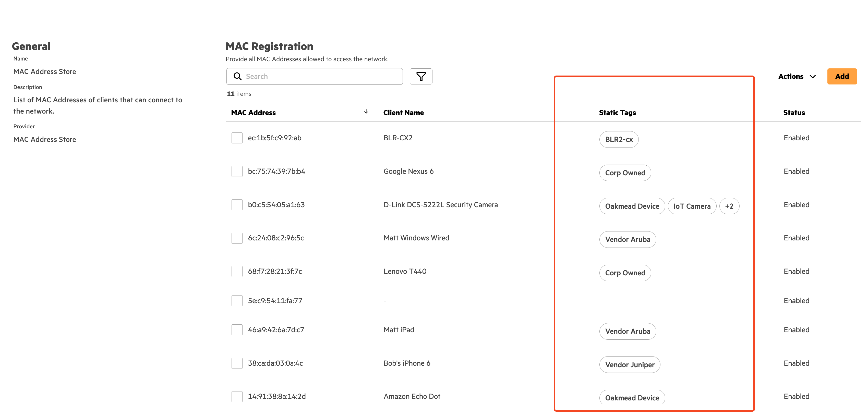Viewport: 868px width, 417px height.
Task: Tick the checkbox for 6c:24:08:c2:96:5c
Action: tap(237, 238)
